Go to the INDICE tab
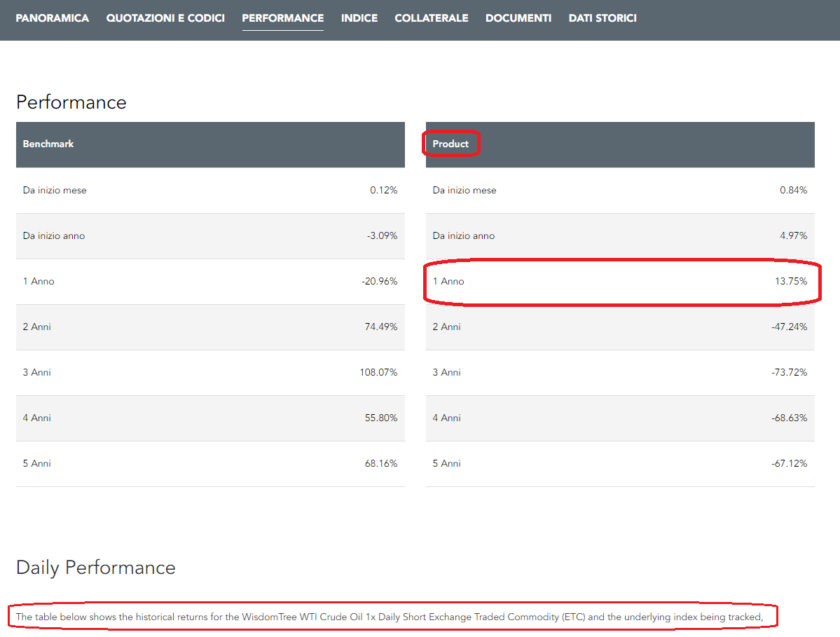 click(359, 18)
